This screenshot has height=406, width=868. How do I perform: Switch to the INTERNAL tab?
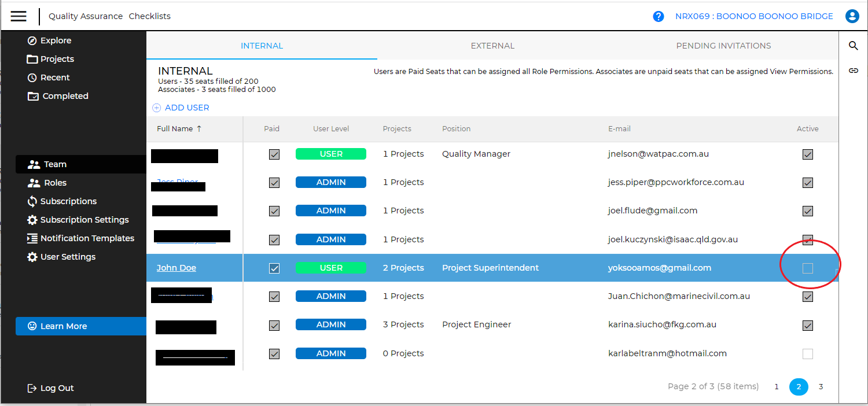(x=262, y=46)
